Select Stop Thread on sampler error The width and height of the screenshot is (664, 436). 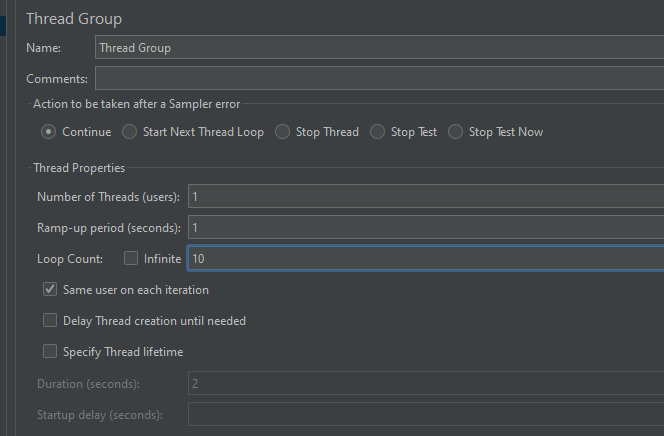pyautogui.click(x=283, y=132)
